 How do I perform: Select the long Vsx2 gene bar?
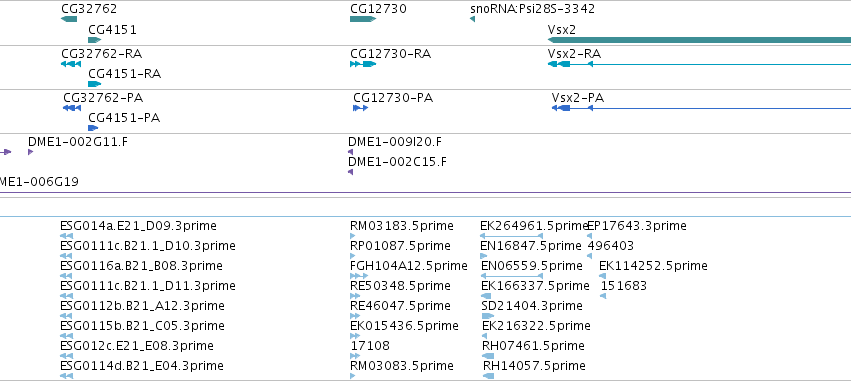click(699, 40)
